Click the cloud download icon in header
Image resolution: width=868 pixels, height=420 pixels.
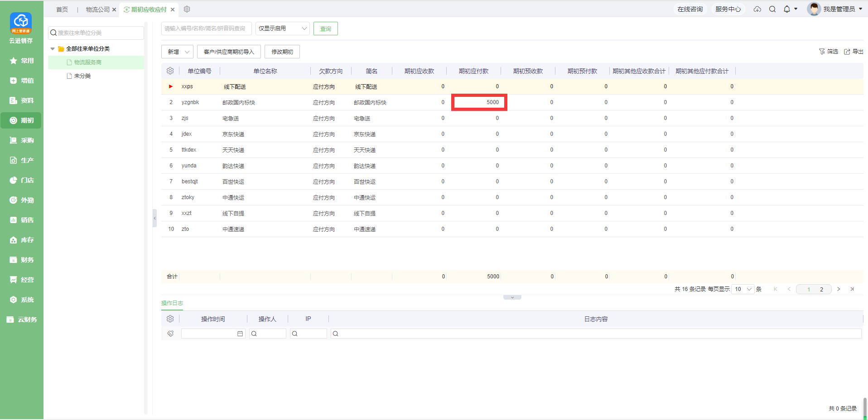[757, 9]
